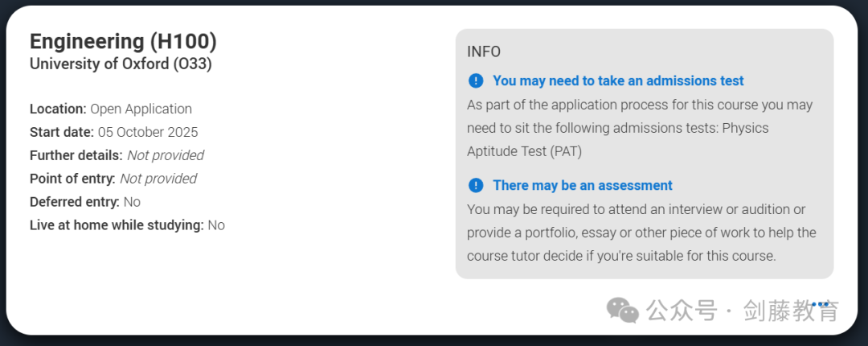Click the 公众号 watermark label
The width and height of the screenshot is (868, 346).
click(x=682, y=311)
